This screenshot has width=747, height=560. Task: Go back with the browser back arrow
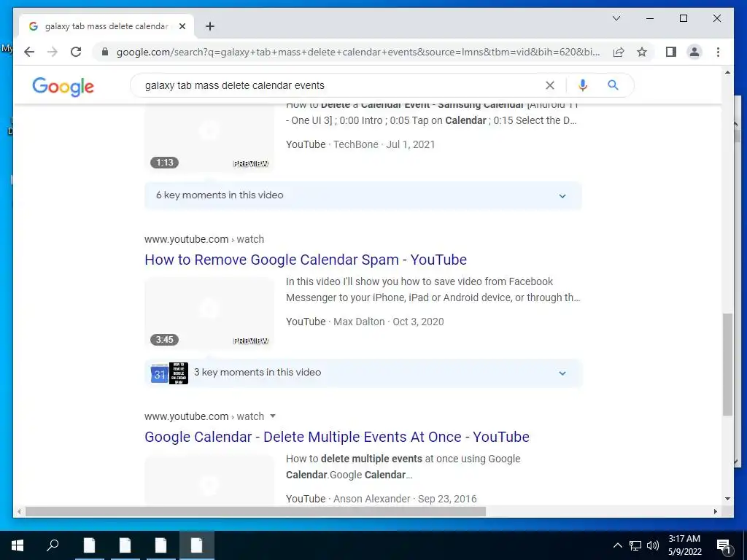coord(29,52)
